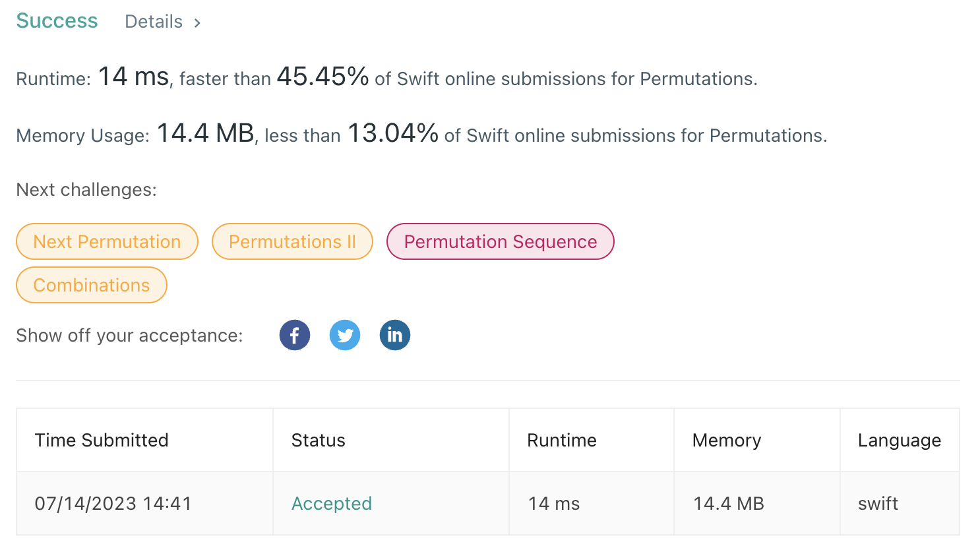The image size is (980, 554).
Task: Share acceptance on Facebook icon
Action: pos(295,335)
